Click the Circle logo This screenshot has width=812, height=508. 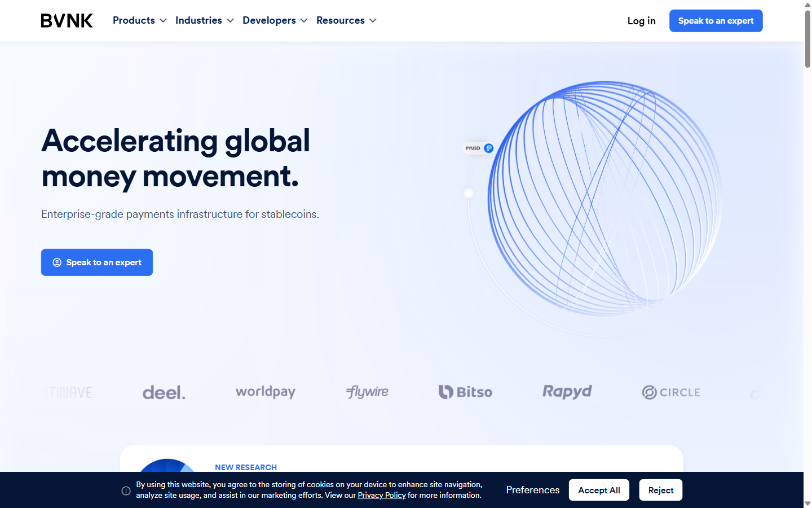(670, 392)
